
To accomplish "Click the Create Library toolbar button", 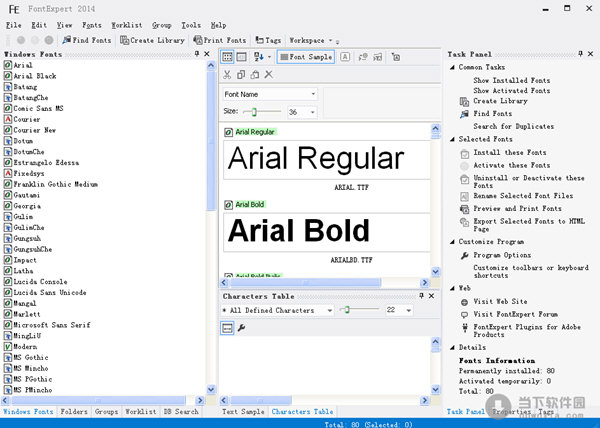I will click(x=152, y=40).
